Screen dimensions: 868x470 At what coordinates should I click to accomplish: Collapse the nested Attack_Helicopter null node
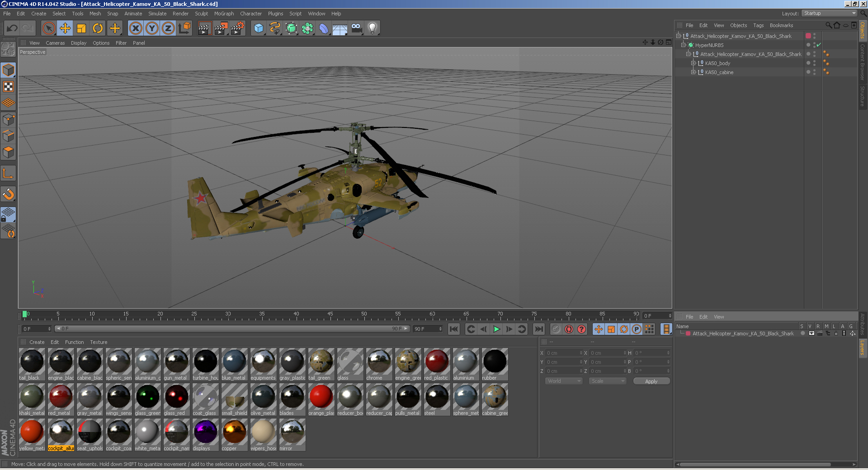(689, 54)
